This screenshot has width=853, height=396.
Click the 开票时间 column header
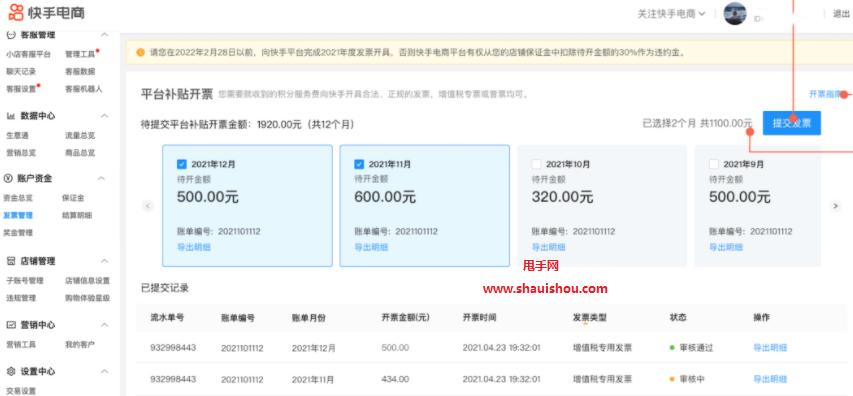pos(479,317)
